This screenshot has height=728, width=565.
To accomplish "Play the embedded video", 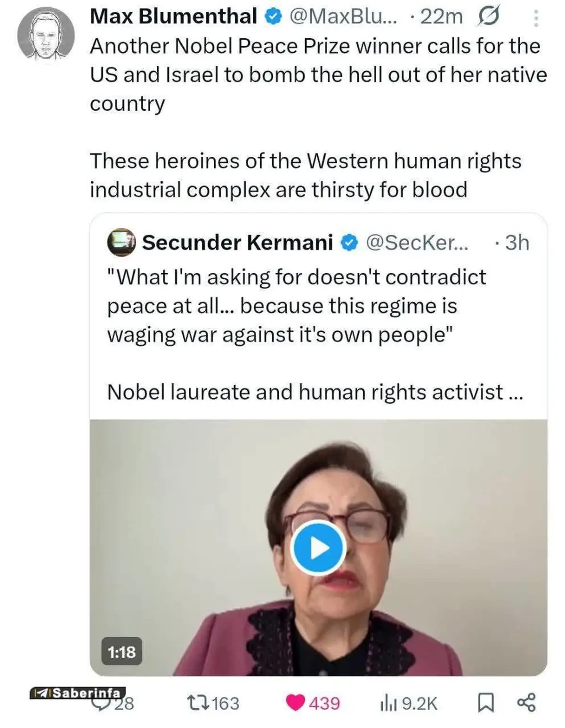I will [x=318, y=548].
